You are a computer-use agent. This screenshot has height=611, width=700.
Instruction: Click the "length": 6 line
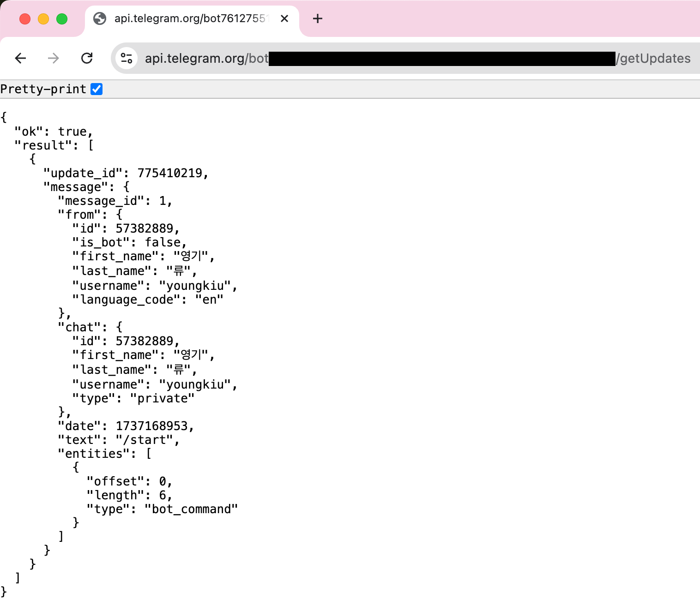pyautogui.click(x=129, y=495)
